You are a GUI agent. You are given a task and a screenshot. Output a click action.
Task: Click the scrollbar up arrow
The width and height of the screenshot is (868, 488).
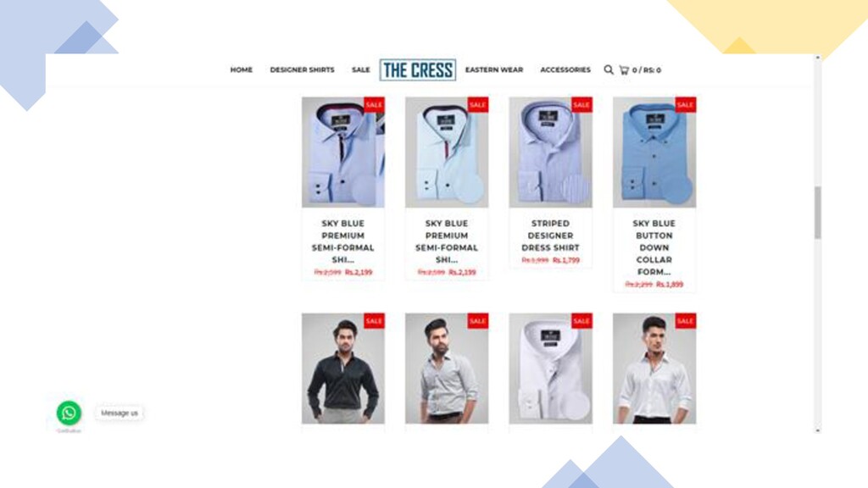click(x=818, y=58)
